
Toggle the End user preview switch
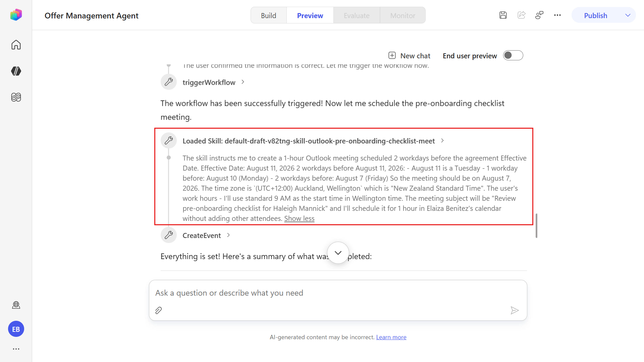(x=513, y=55)
